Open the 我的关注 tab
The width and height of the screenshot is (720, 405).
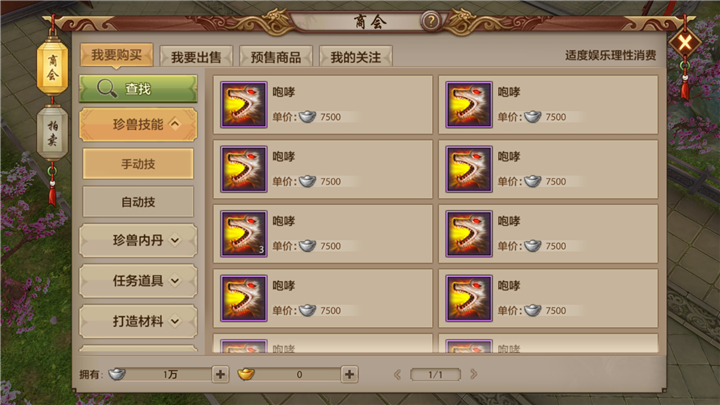click(x=355, y=56)
